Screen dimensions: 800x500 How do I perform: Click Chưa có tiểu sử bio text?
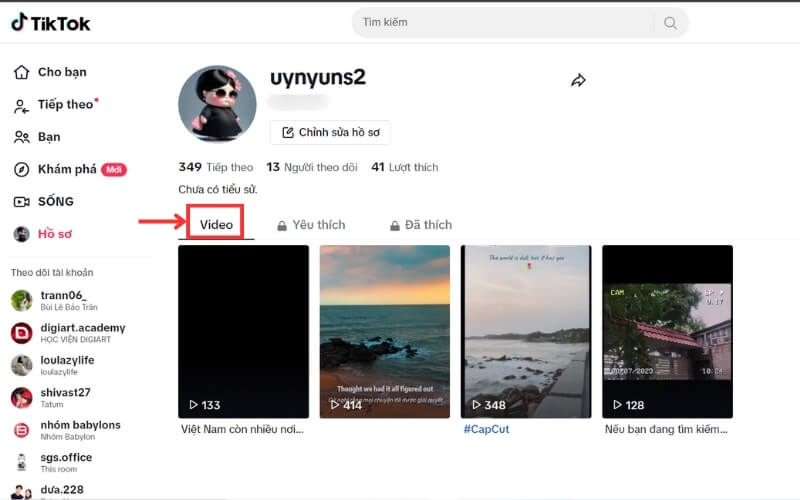[x=218, y=189]
